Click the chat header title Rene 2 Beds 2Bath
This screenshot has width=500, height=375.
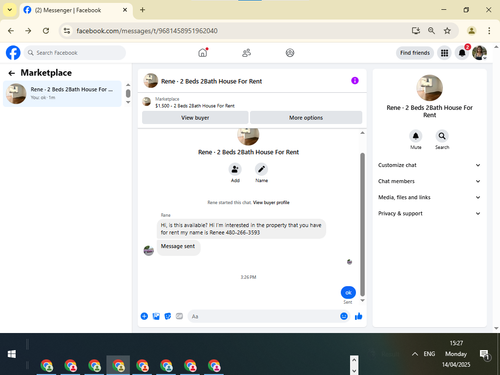pos(211,81)
